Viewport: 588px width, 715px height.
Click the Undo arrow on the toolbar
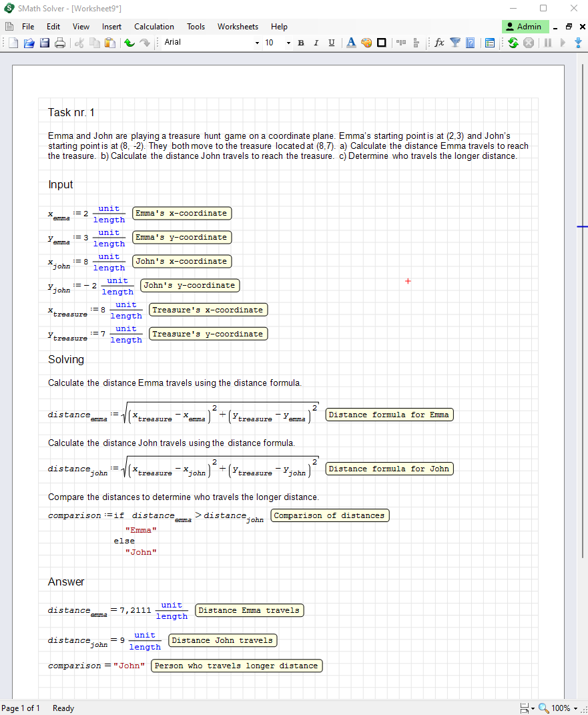(129, 43)
